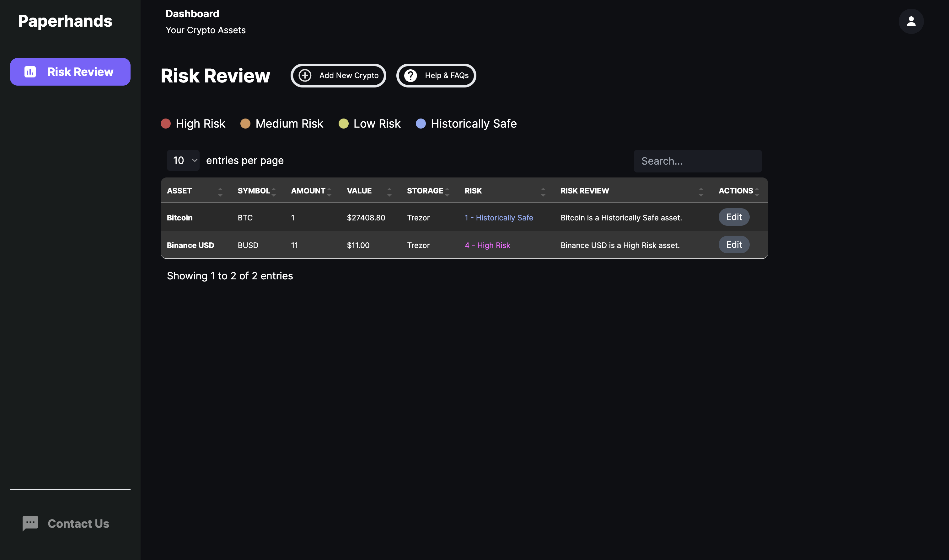Click the Risk Review chart icon in sidebar
Image resolution: width=949 pixels, height=560 pixels.
30,72
